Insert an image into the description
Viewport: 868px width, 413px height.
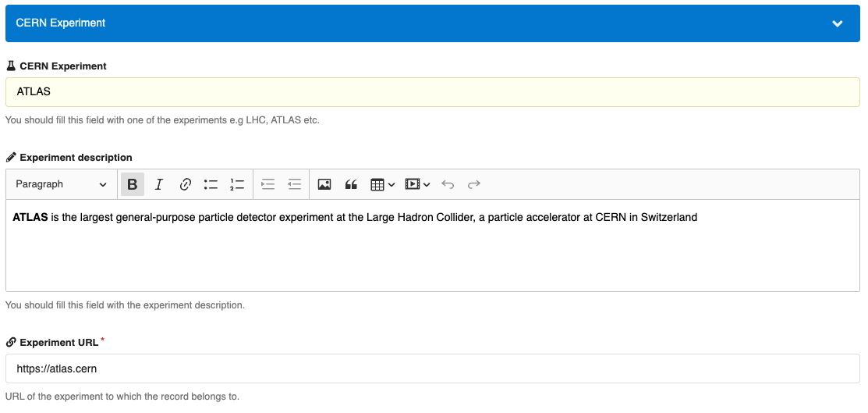(324, 184)
